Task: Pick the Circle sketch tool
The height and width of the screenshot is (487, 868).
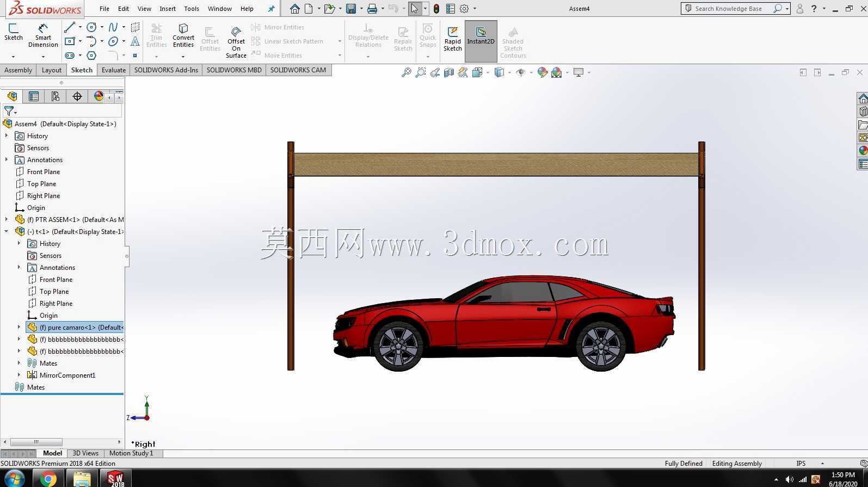Action: 91,27
